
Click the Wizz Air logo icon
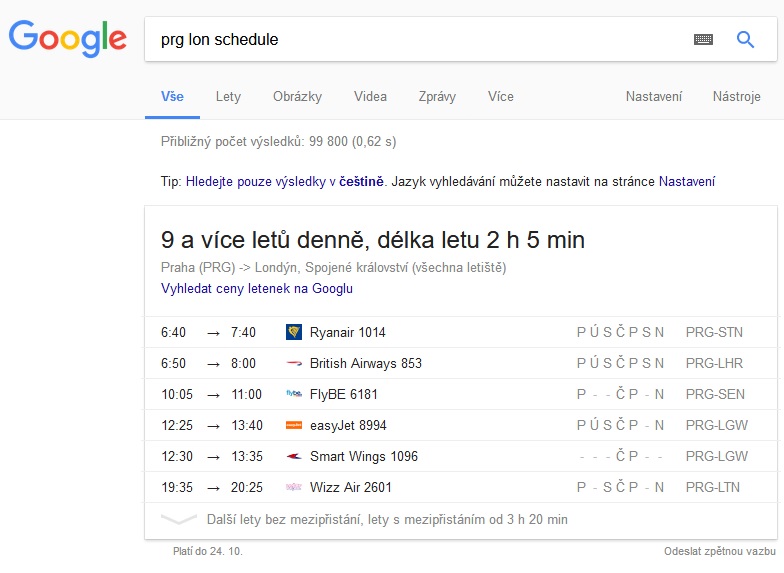click(x=294, y=487)
